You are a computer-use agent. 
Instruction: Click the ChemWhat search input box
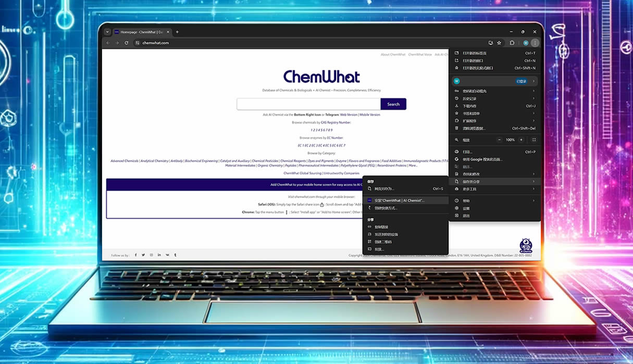[308, 104]
